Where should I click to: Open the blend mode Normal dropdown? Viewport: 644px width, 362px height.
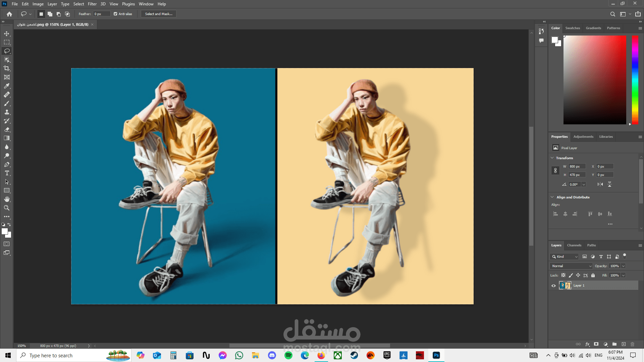point(571,266)
